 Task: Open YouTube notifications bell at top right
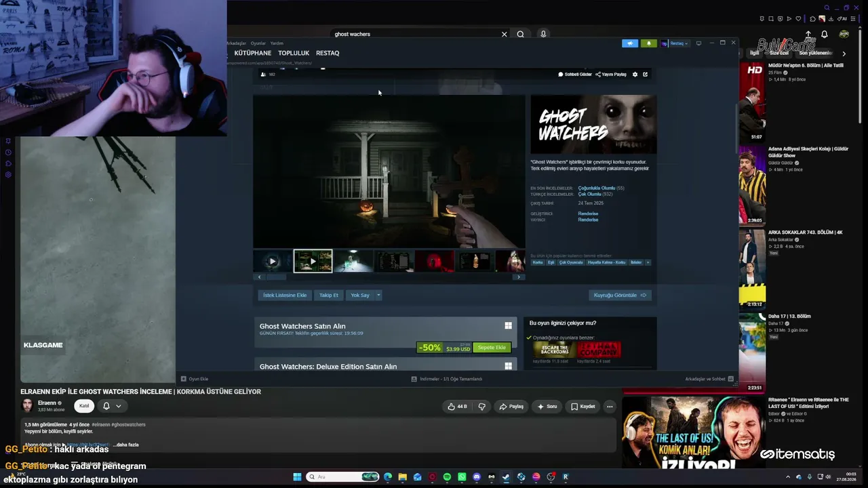[825, 34]
